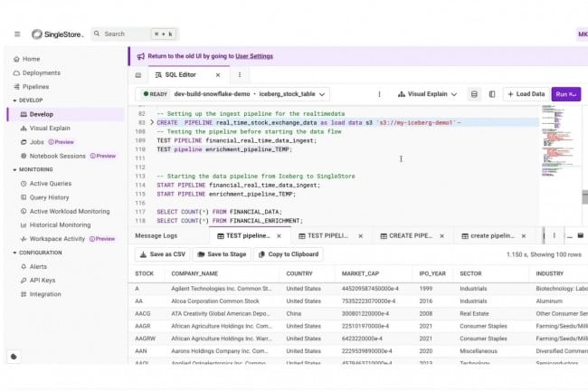
Task: Follow the User Settings link in banner
Action: click(248, 55)
